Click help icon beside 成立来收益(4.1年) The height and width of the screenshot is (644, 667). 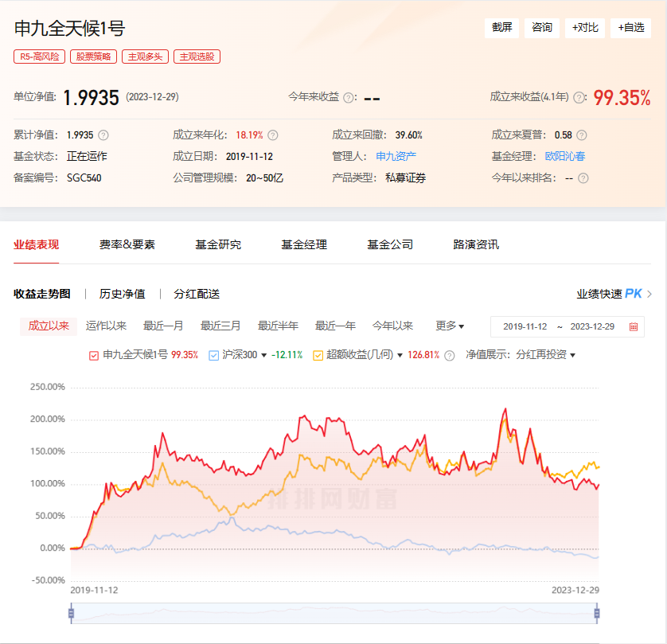(579, 98)
